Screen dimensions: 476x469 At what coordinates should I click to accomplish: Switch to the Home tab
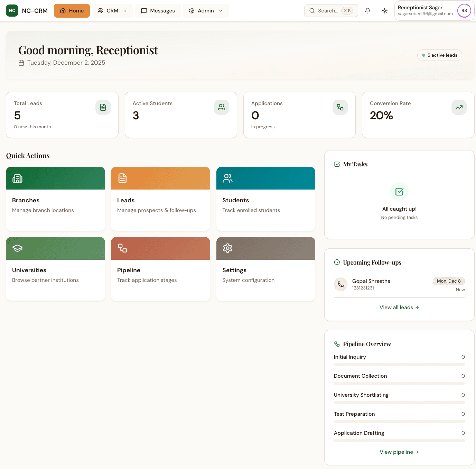pyautogui.click(x=72, y=11)
